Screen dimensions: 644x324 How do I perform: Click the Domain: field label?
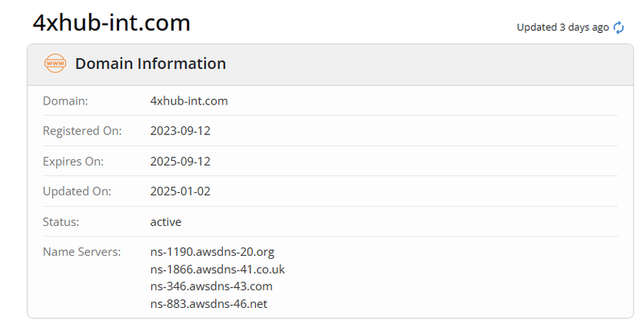65,100
